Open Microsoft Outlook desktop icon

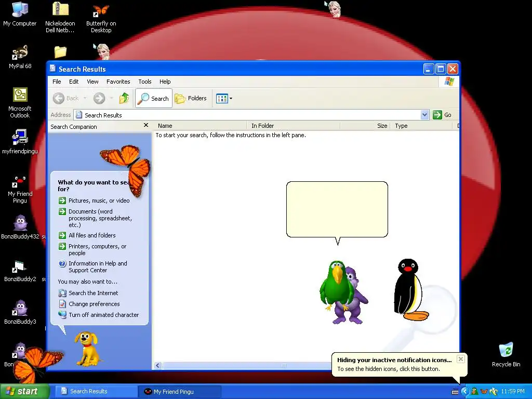click(x=20, y=102)
